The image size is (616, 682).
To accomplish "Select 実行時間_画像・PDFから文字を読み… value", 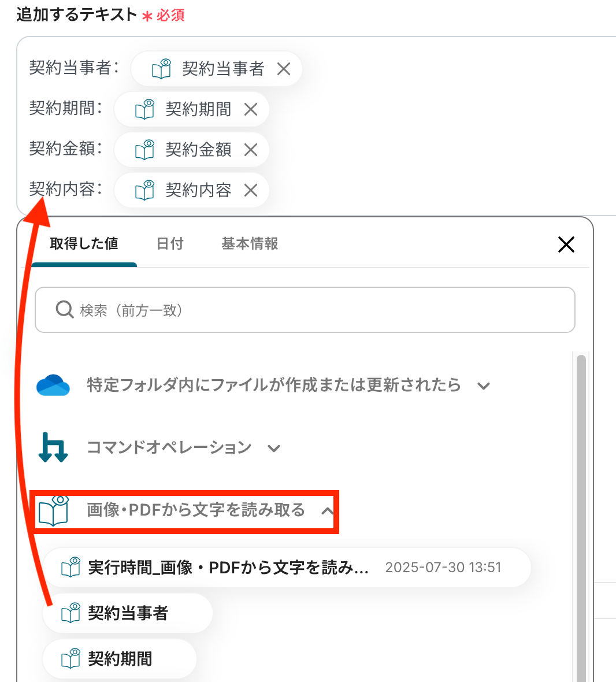I will pyautogui.click(x=287, y=568).
